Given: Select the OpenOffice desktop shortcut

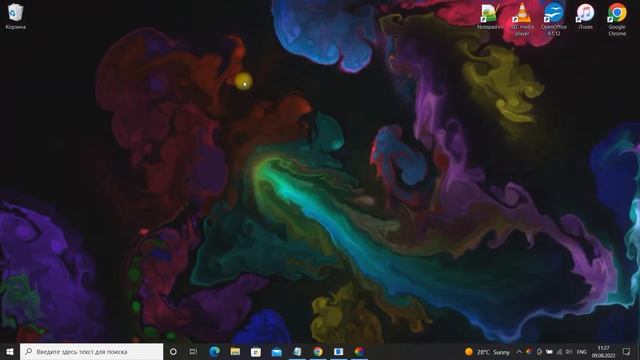Looking at the screenshot, I should [x=553, y=20].
